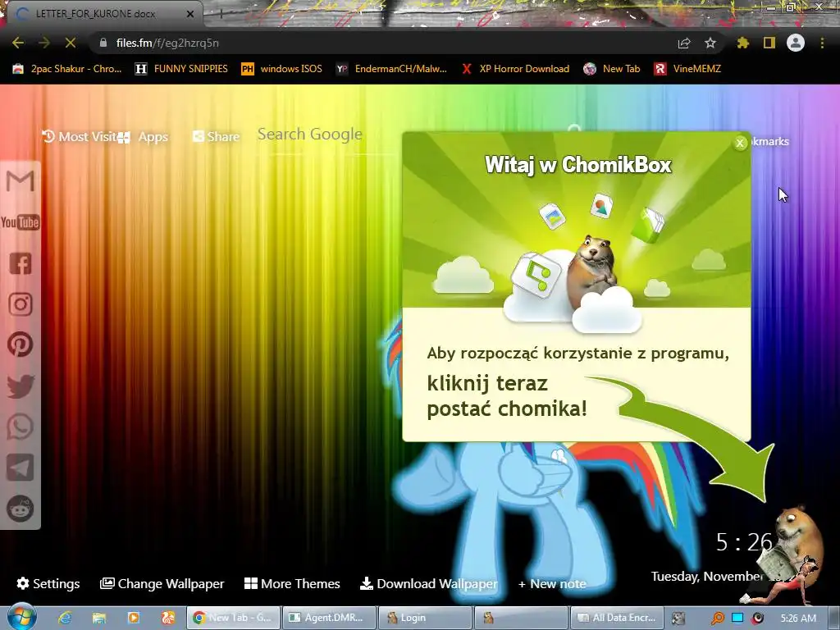Open Pinterest from the sidebar

pyautogui.click(x=21, y=345)
